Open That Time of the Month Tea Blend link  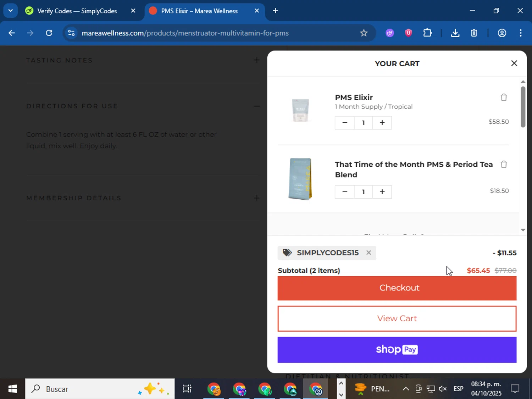[x=414, y=170]
